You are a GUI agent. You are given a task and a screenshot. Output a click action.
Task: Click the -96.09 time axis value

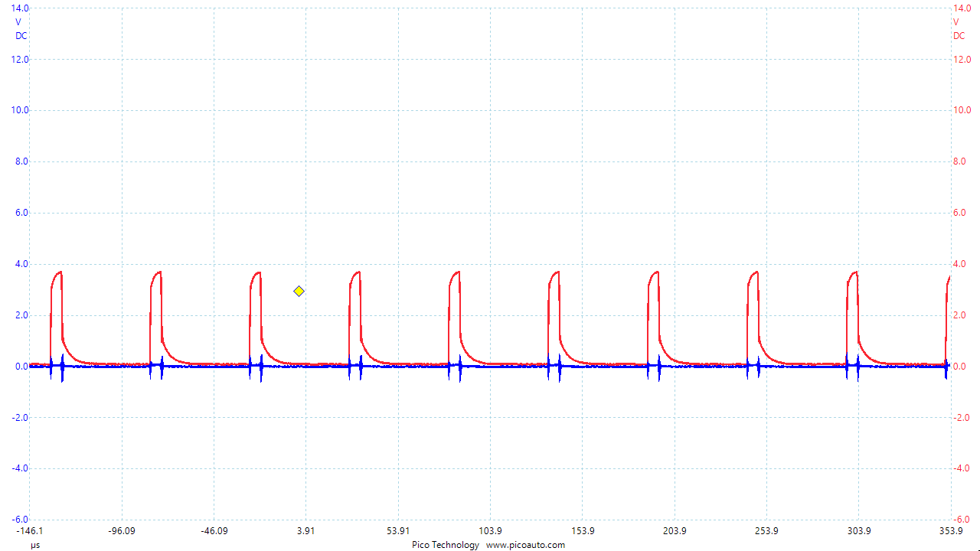pyautogui.click(x=122, y=531)
